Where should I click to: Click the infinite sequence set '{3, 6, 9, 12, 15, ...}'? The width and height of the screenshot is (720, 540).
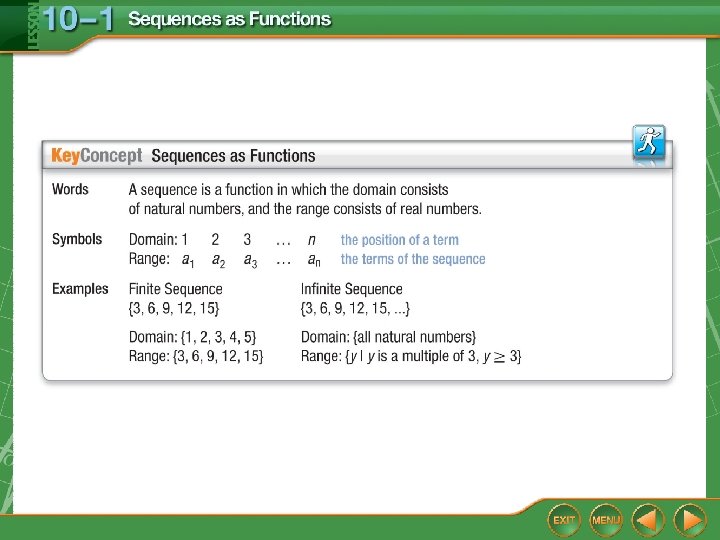point(355,308)
